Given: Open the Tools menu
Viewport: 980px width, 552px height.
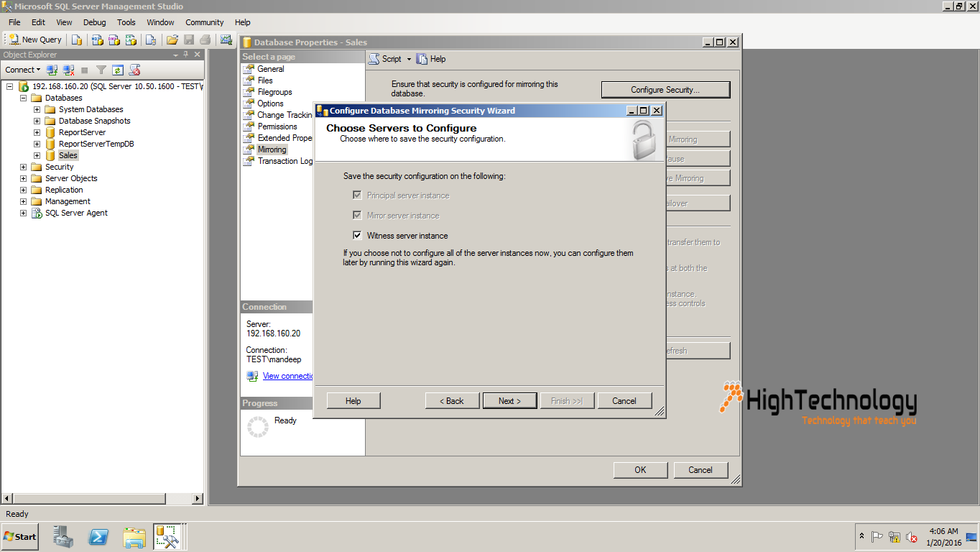Looking at the screenshot, I should pos(126,22).
